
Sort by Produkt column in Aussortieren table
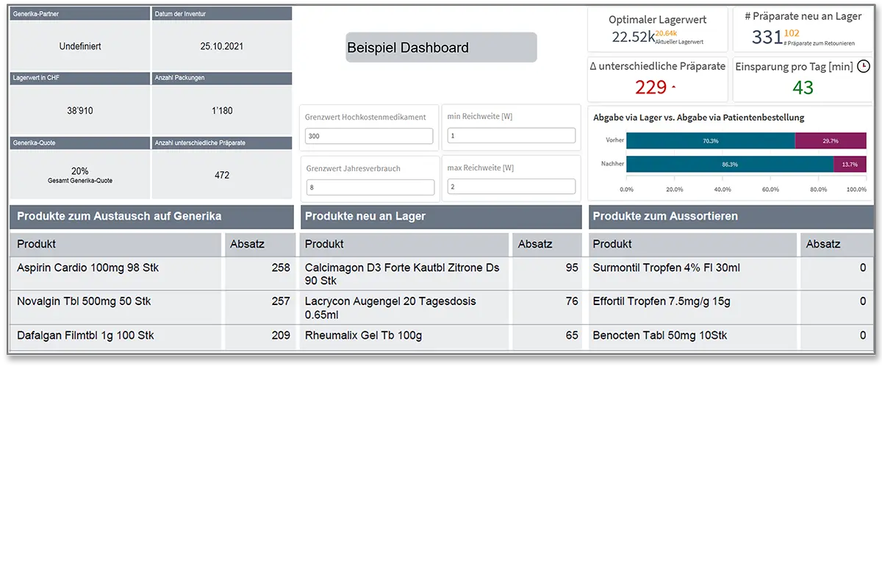tap(692, 244)
